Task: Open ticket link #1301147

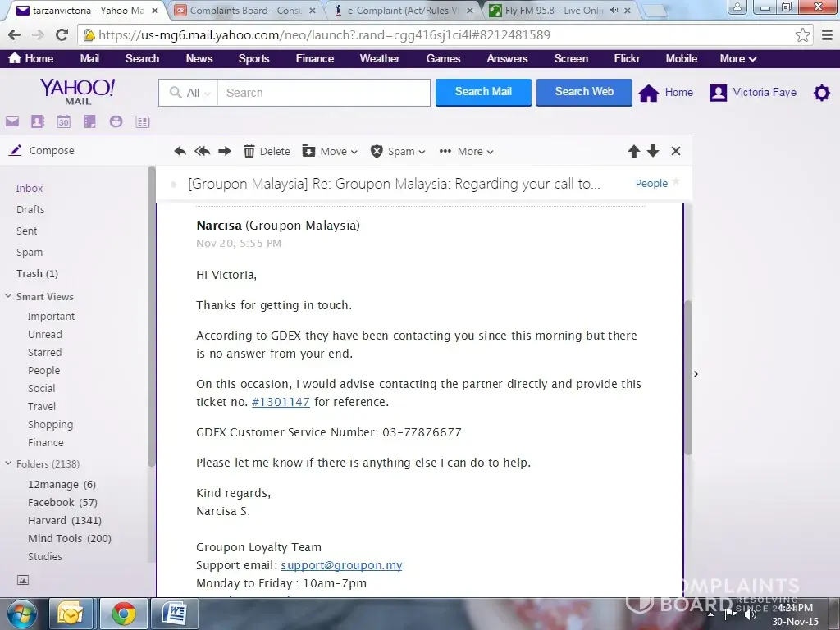Action: pyautogui.click(x=281, y=402)
